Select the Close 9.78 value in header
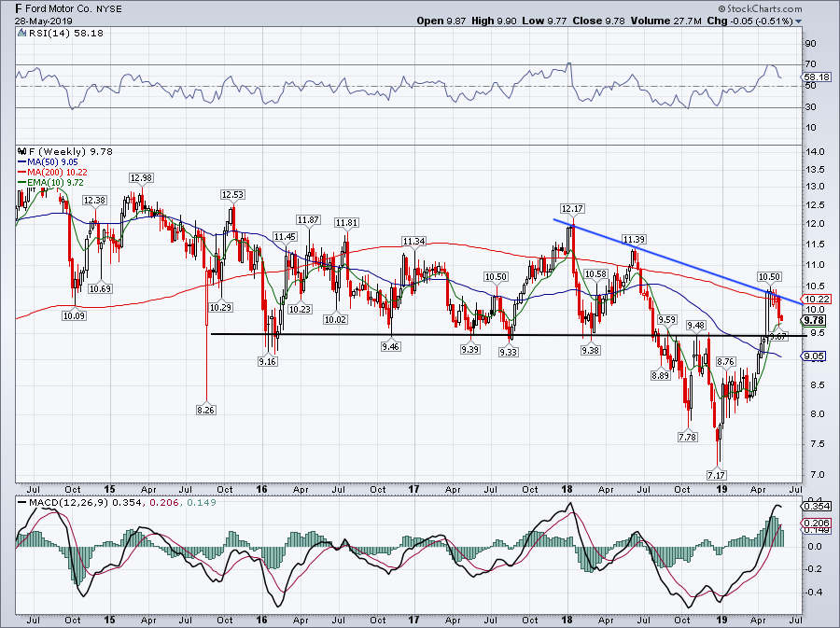Viewport: 840px width, 628px height. click(x=599, y=21)
